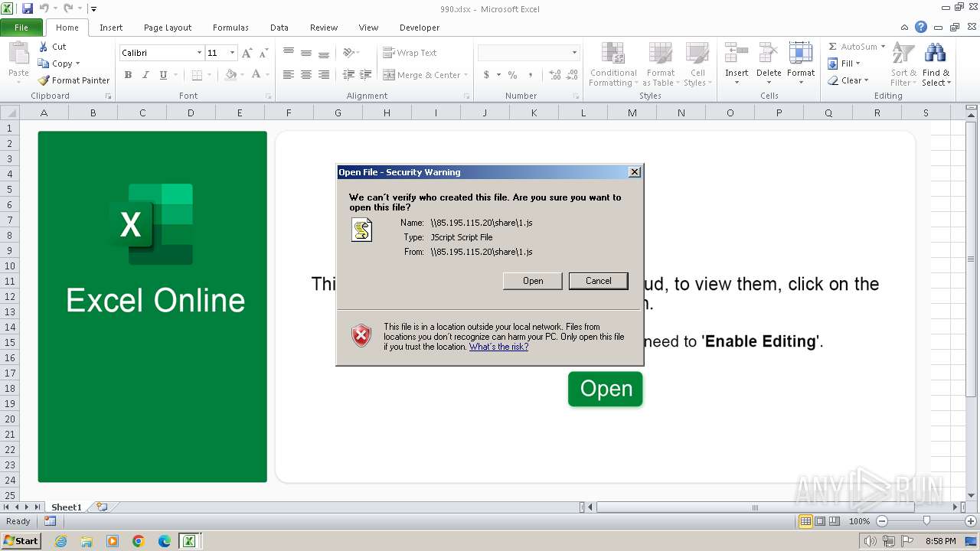Click the Insert Worksheet icon

(x=102, y=507)
